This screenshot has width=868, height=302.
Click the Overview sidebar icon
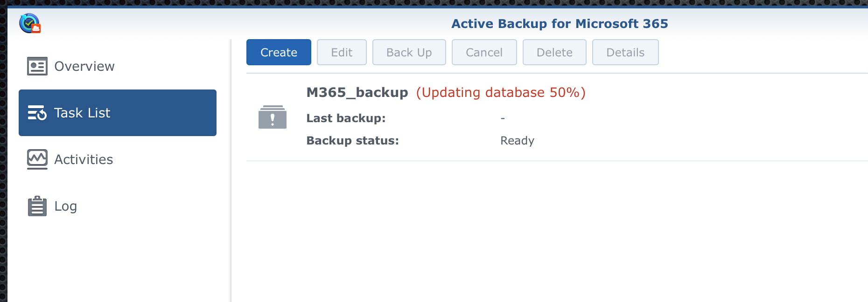point(37,66)
